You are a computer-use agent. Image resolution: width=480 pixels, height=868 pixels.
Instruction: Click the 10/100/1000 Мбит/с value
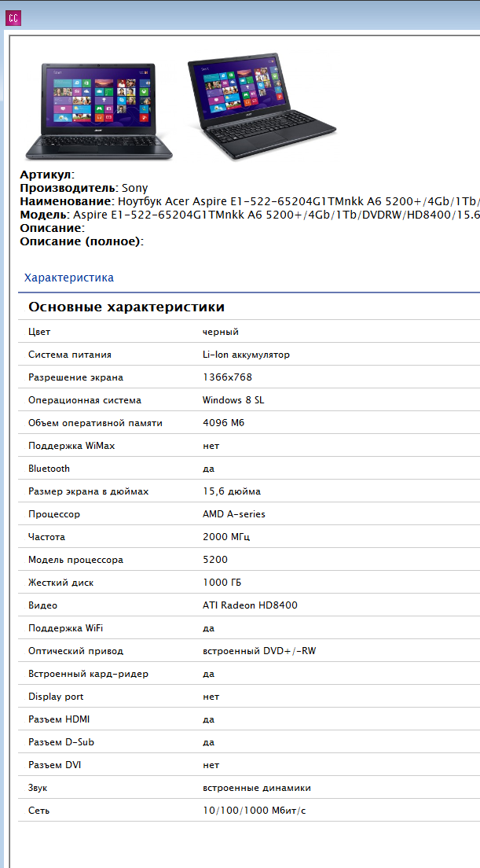point(255,811)
